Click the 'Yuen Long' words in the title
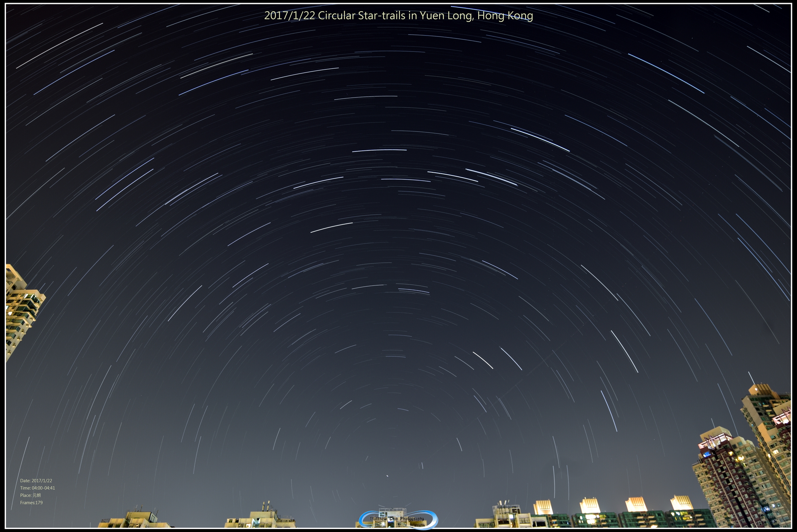797x532 pixels. 446,16
